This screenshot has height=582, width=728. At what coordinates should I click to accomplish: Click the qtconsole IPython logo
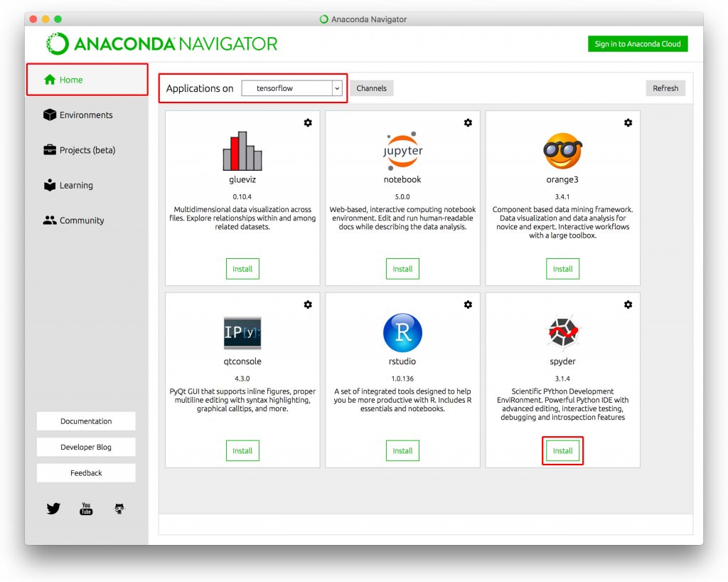click(x=242, y=332)
